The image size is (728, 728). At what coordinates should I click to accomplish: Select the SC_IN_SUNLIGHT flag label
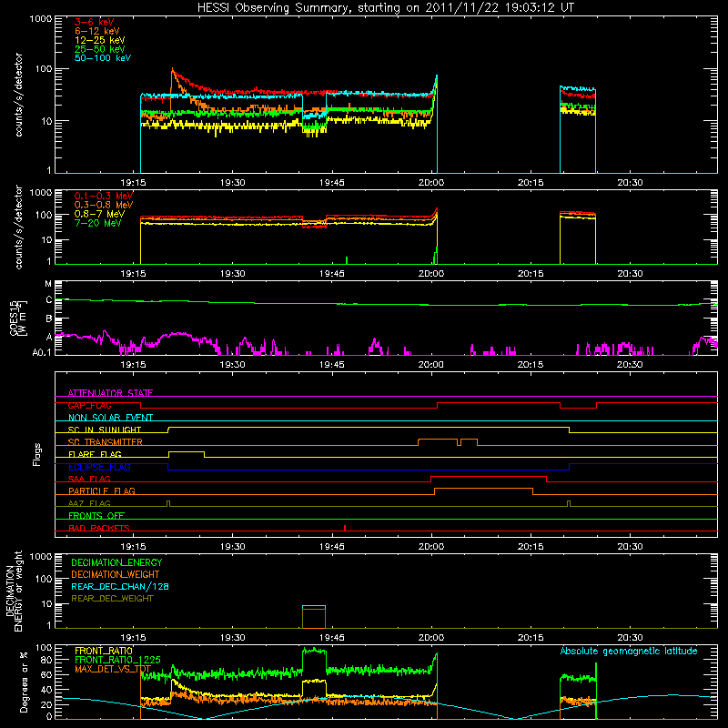tap(105, 430)
